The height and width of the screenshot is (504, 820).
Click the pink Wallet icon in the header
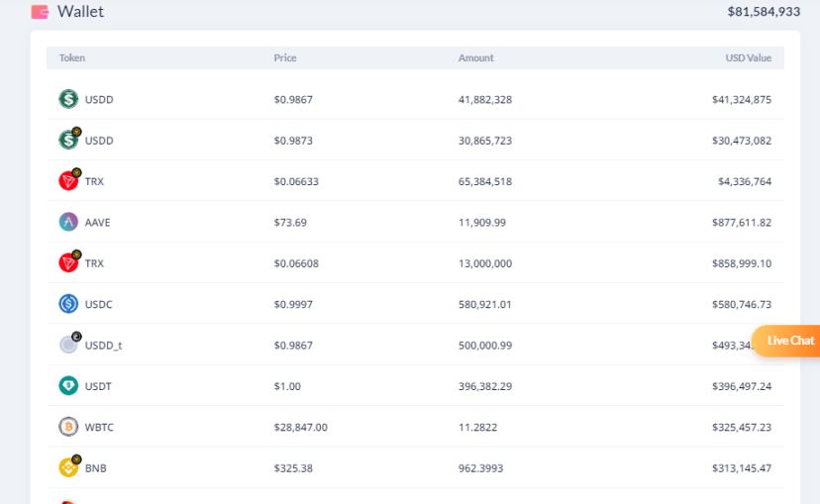coord(40,12)
